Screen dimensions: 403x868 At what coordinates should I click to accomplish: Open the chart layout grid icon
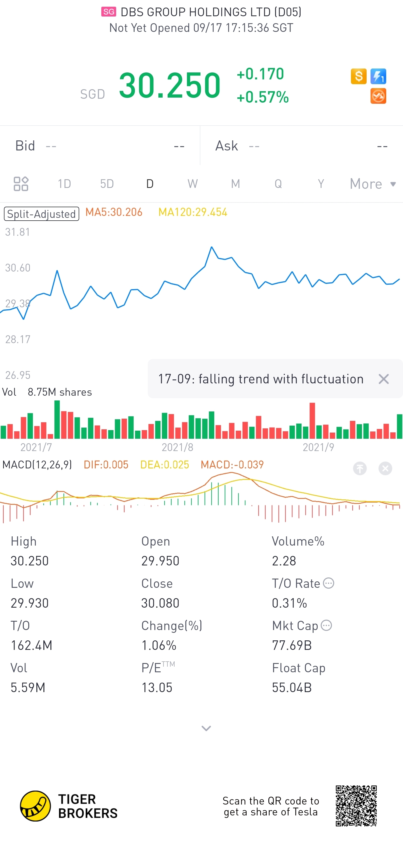tap(21, 184)
